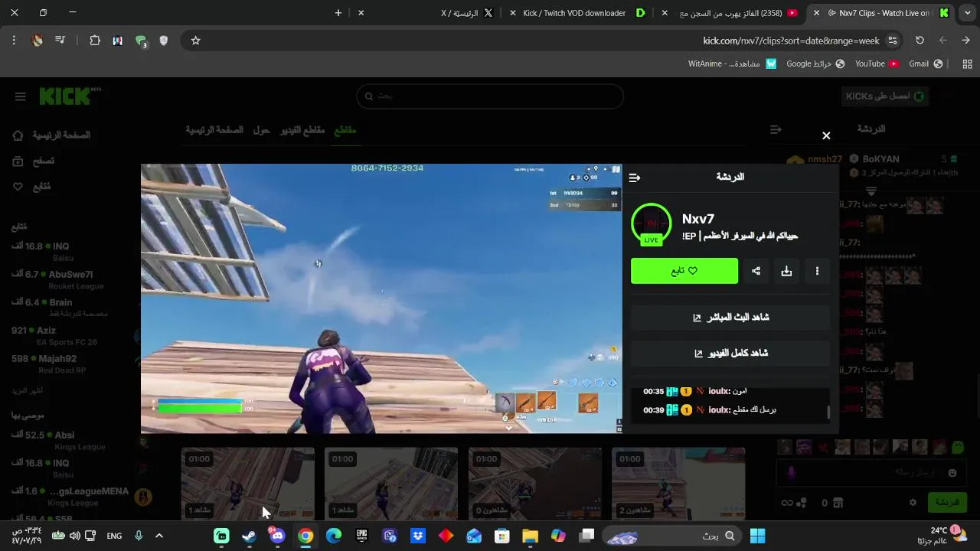The width and height of the screenshot is (980, 551).
Task: Go to sidebar الصفحة الرئيسية home icon
Action: point(18,135)
